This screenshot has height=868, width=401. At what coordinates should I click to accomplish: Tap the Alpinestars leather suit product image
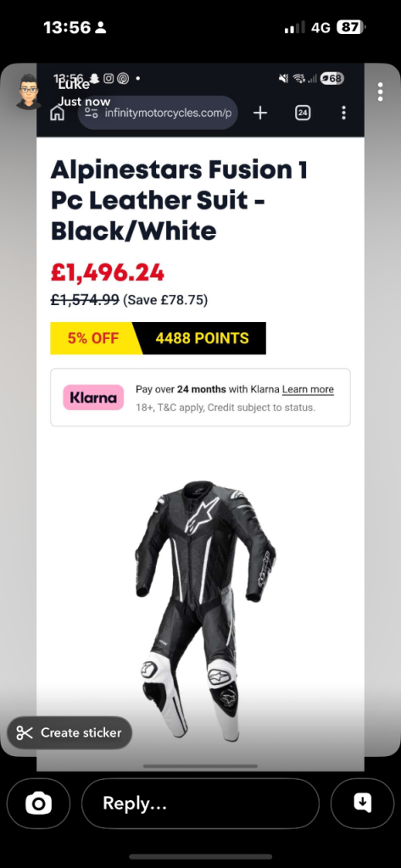pos(203,610)
